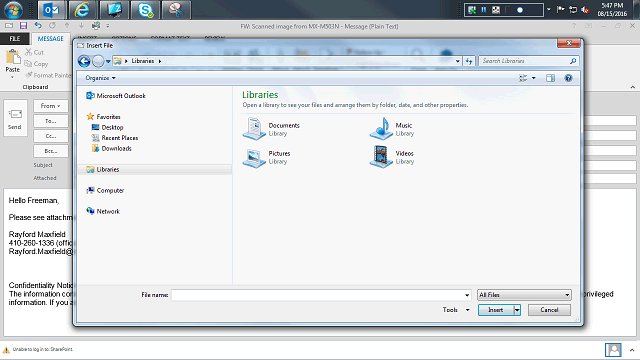
Task: Click the taskbar clock showing 5:47 PM
Action: (x=612, y=10)
